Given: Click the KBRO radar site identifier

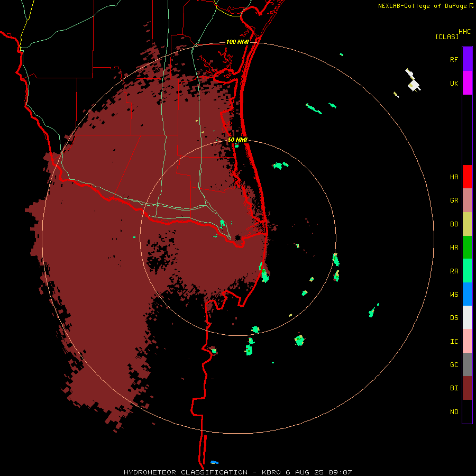Looking at the screenshot, I should [x=272, y=472].
